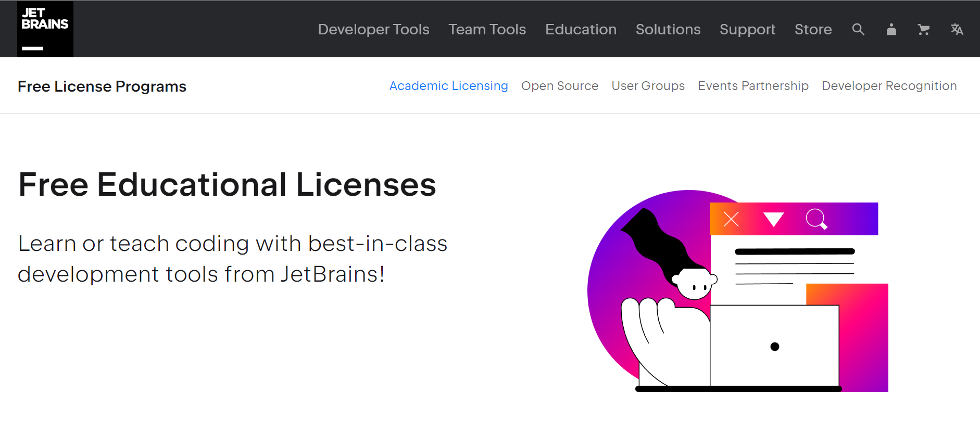Click the JetBrains logo

pyautogui.click(x=45, y=29)
